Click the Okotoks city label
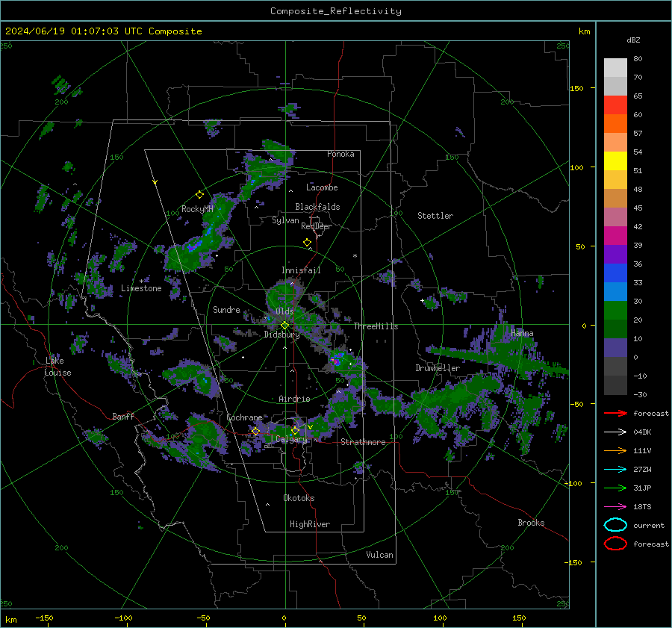 (299, 498)
